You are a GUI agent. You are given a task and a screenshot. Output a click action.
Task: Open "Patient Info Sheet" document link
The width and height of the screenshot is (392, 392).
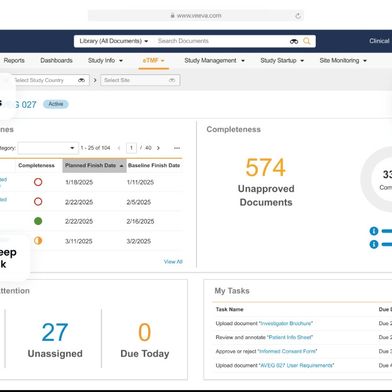point(290,337)
